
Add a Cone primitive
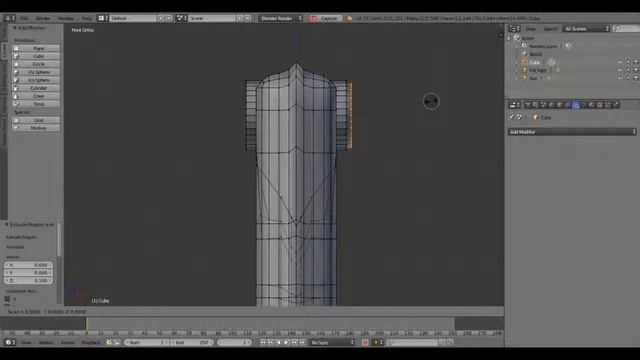point(36,96)
